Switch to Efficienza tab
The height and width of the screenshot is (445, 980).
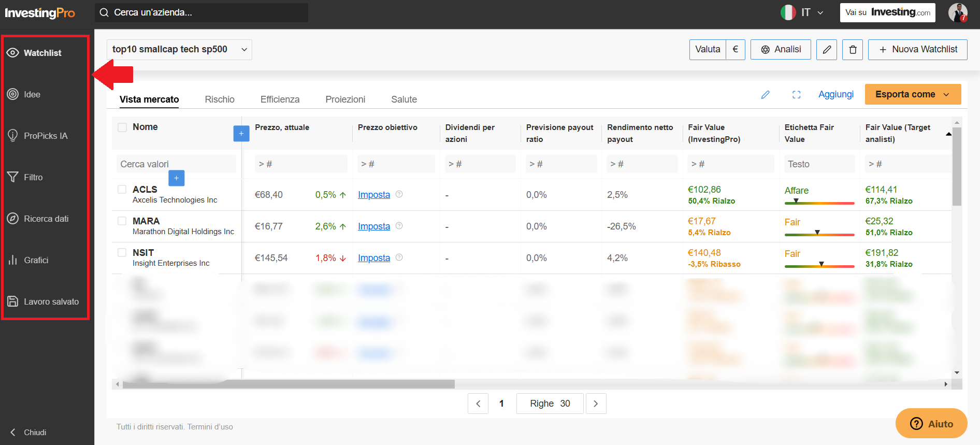tap(280, 99)
